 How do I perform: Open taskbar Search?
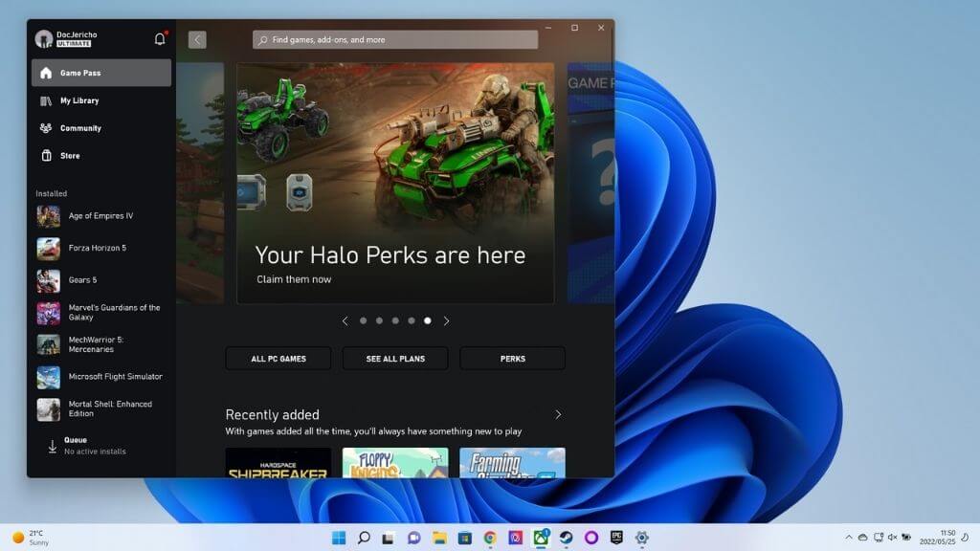364,538
